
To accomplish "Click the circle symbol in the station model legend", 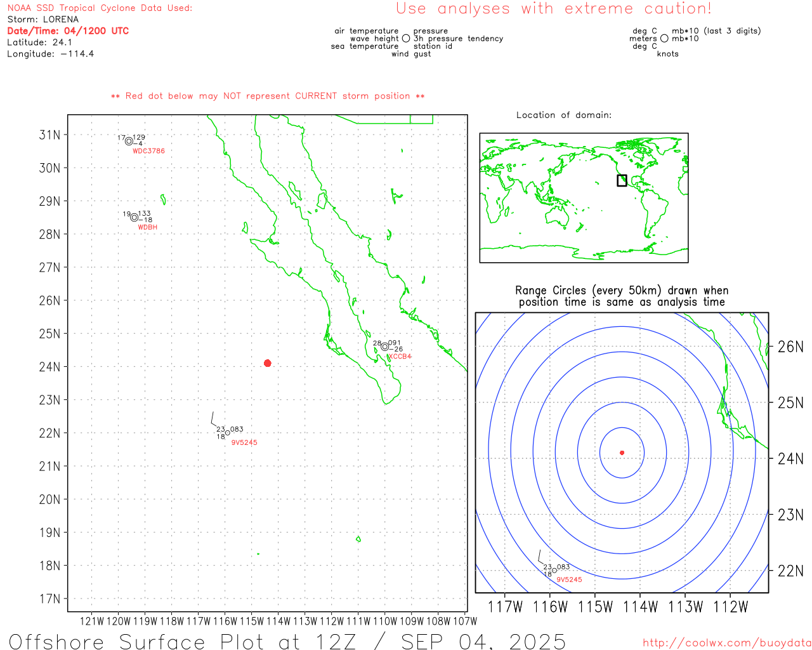I will coord(406,39).
